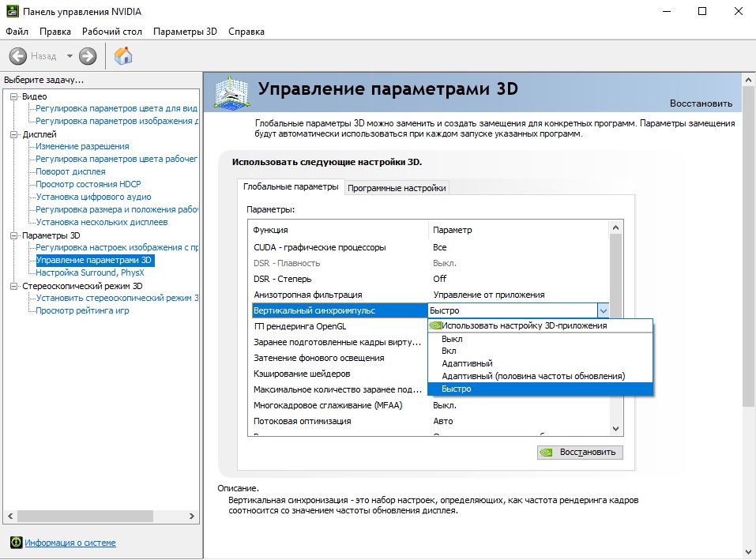
Task: Open Поворот дисплея tree item
Action: coord(71,171)
